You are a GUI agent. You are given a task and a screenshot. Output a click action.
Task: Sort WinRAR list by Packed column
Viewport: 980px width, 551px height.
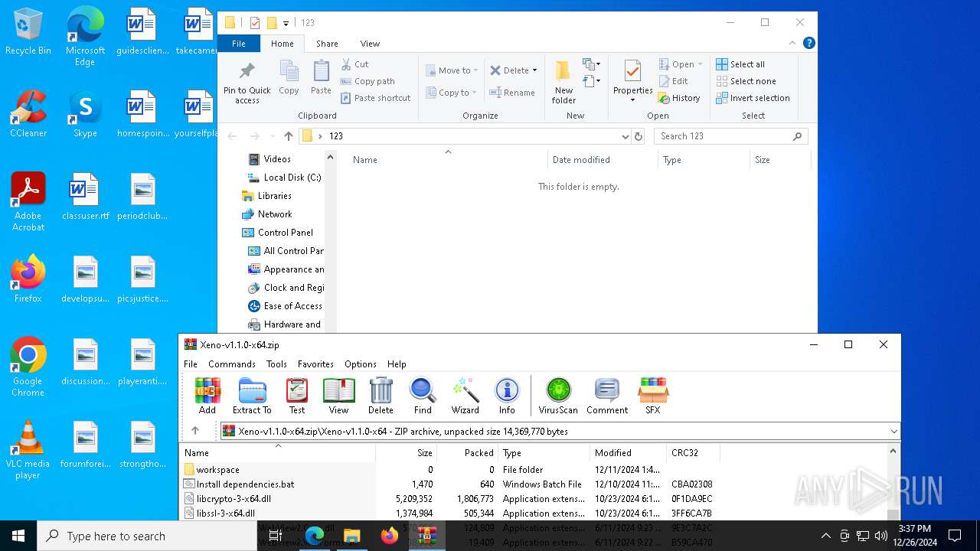point(467,453)
